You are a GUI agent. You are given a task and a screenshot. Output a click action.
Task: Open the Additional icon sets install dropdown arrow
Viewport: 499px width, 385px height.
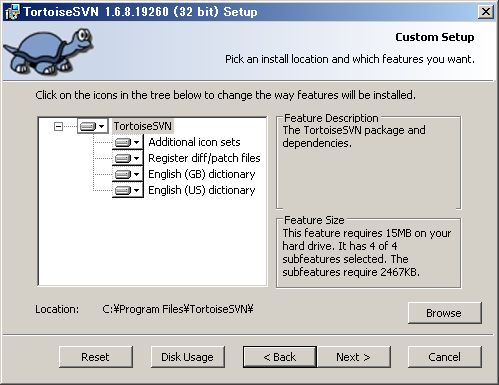(x=136, y=142)
